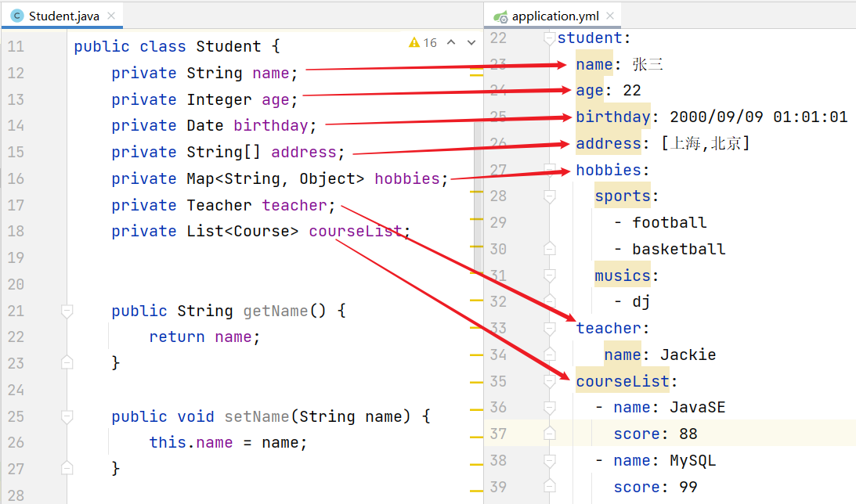Click the teacher name value Jackie
Viewport: 856px width, 504px height.
688,355
